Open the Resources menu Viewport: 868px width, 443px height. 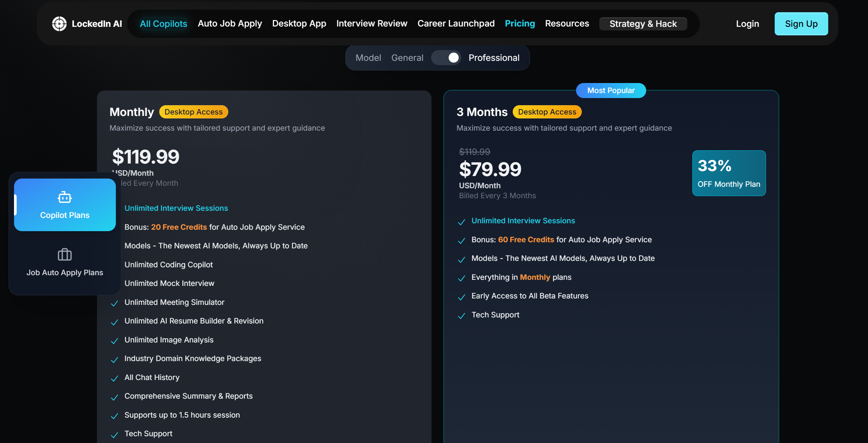click(x=567, y=24)
